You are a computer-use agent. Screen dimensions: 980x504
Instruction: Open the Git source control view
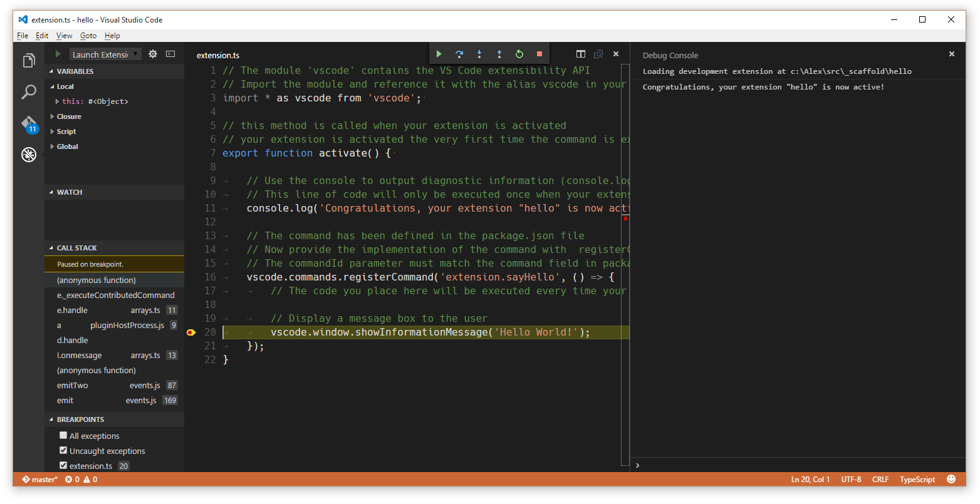click(x=29, y=123)
